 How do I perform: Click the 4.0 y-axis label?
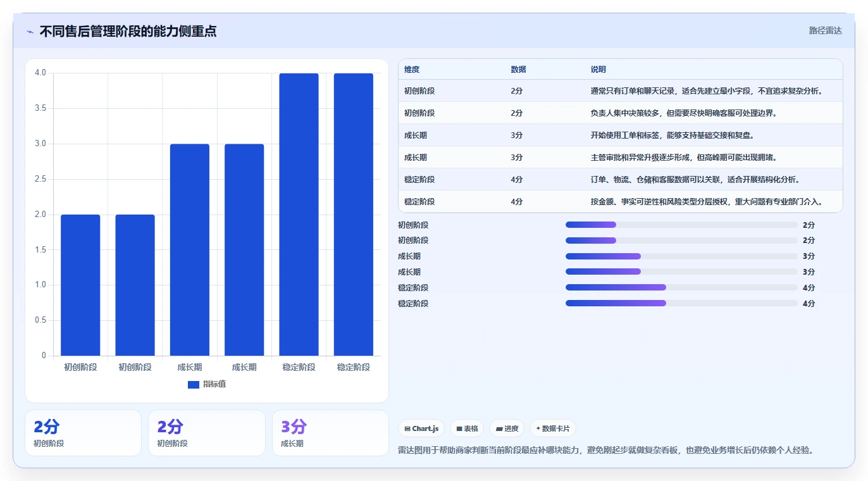[x=40, y=73]
